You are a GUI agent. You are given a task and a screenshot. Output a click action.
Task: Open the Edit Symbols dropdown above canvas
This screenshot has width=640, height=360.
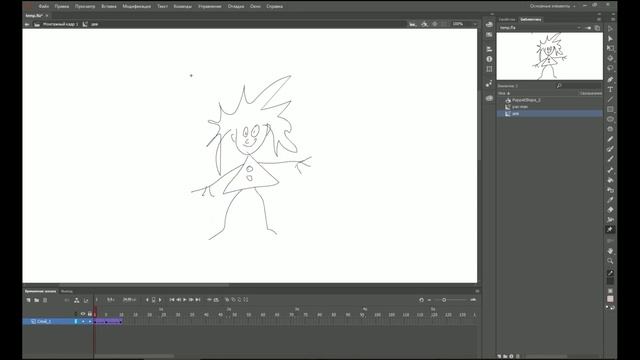point(424,24)
